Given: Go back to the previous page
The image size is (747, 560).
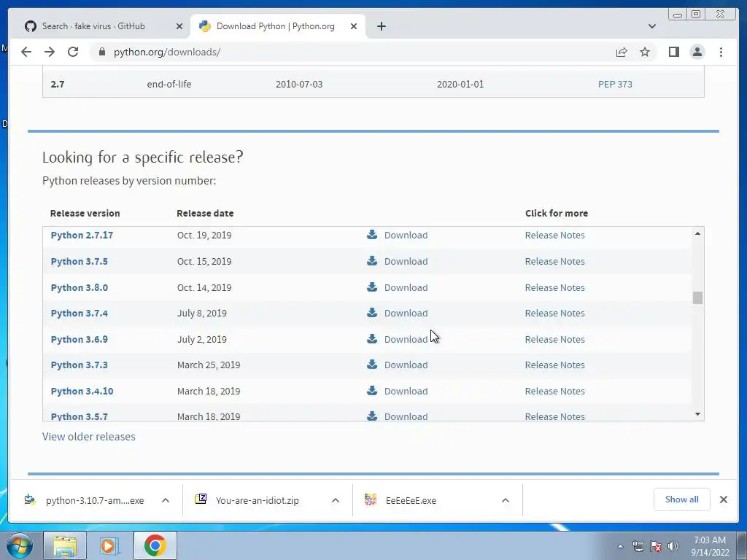Looking at the screenshot, I should [26, 52].
